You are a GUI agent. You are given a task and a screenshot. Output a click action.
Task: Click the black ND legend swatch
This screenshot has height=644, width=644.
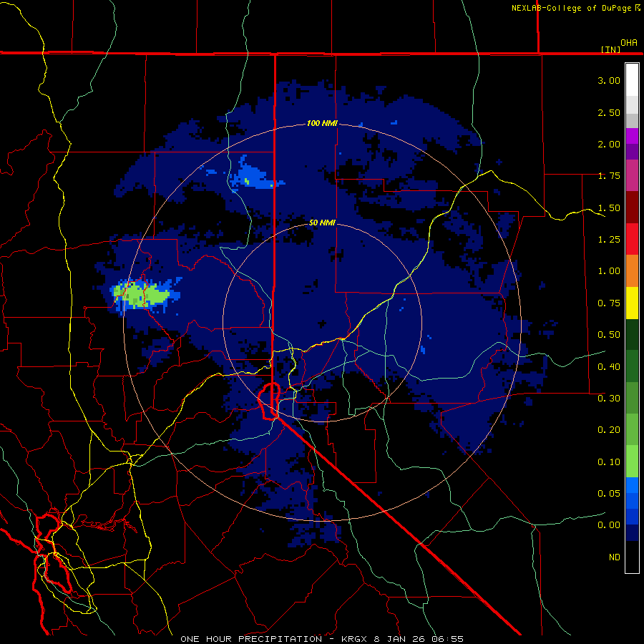tap(632, 557)
